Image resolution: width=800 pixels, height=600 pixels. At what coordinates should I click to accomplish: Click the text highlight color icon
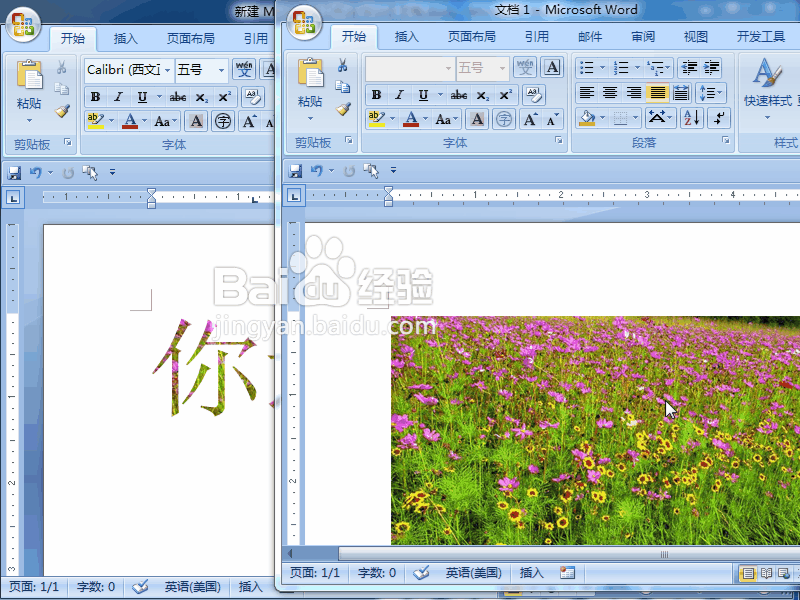[376, 117]
